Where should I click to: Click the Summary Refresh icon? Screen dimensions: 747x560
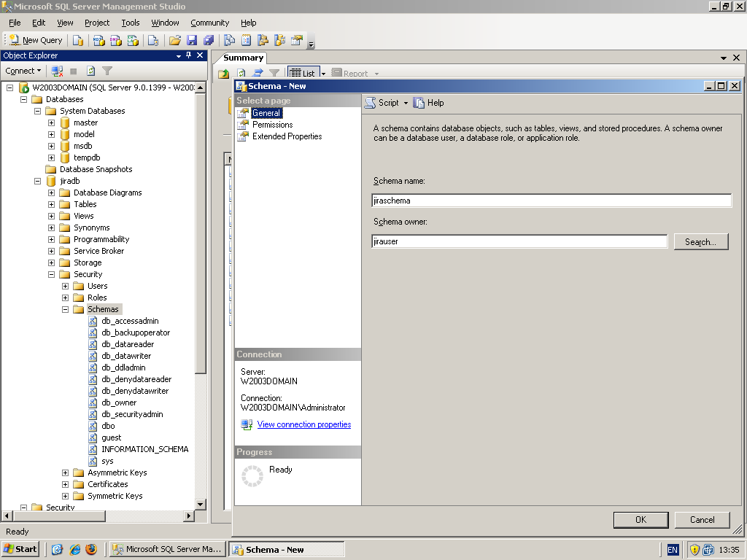[x=241, y=74]
